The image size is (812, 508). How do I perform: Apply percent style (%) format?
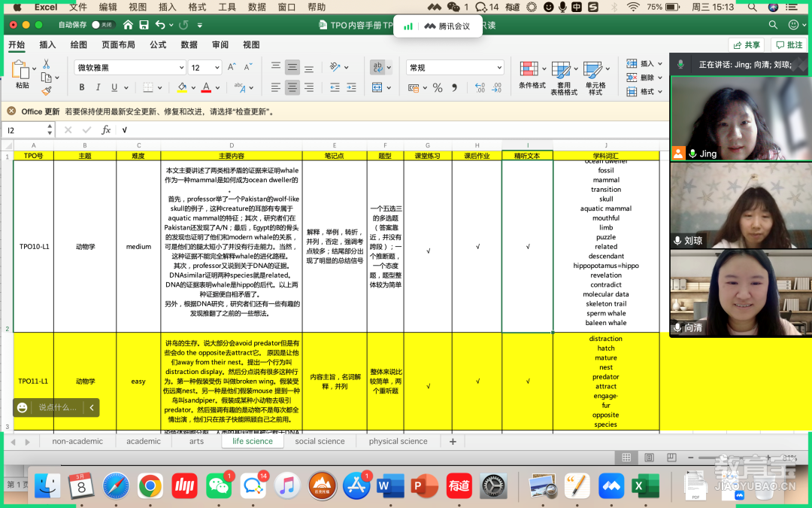click(x=438, y=87)
